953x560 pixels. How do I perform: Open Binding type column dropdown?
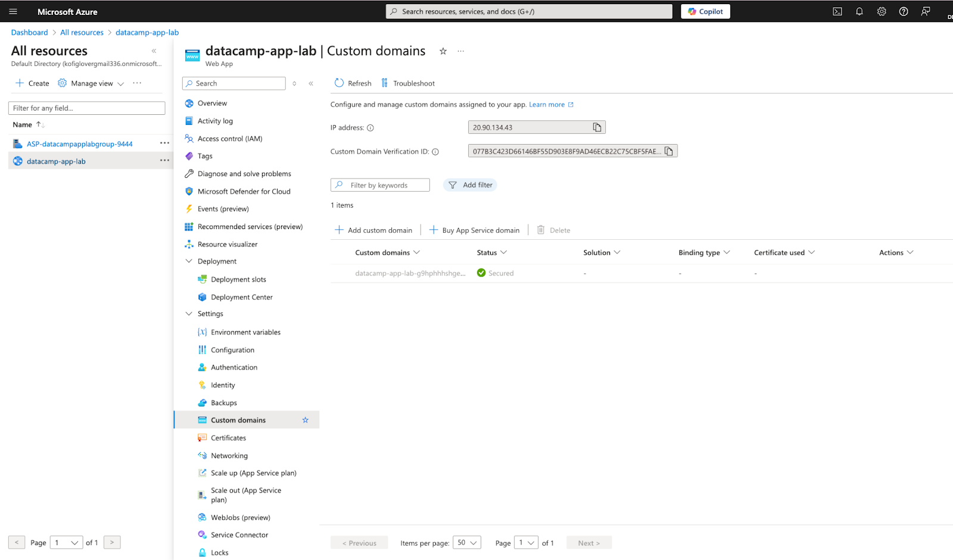(x=705, y=253)
